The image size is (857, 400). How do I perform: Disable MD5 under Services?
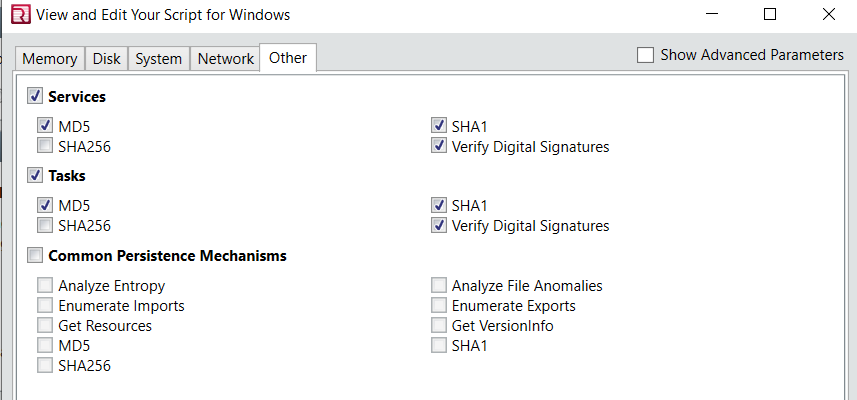[45, 126]
